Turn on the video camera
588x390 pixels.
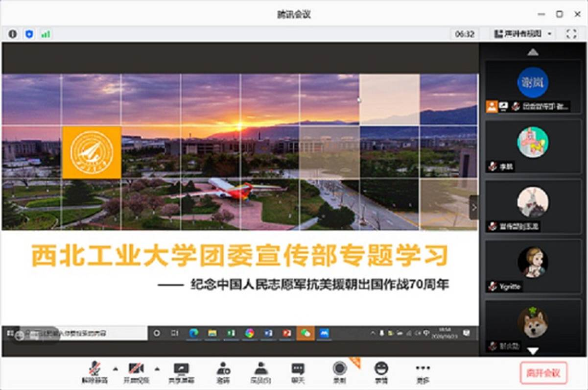pos(136,371)
